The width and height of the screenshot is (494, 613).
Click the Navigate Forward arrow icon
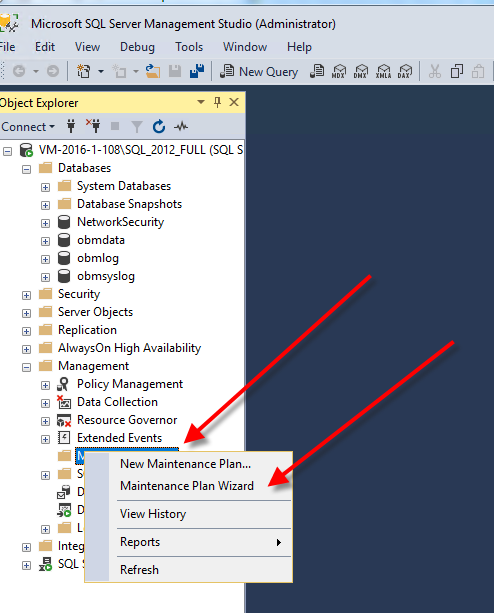coord(53,71)
